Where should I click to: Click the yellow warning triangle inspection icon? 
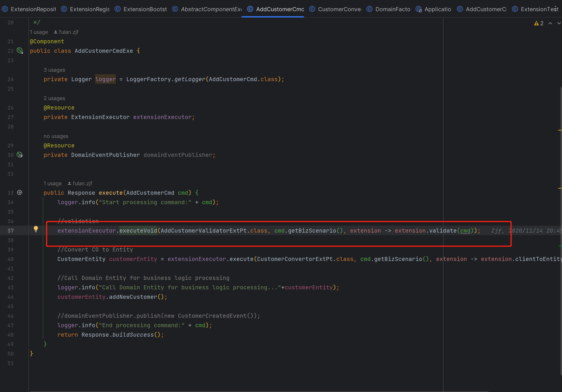(x=536, y=23)
